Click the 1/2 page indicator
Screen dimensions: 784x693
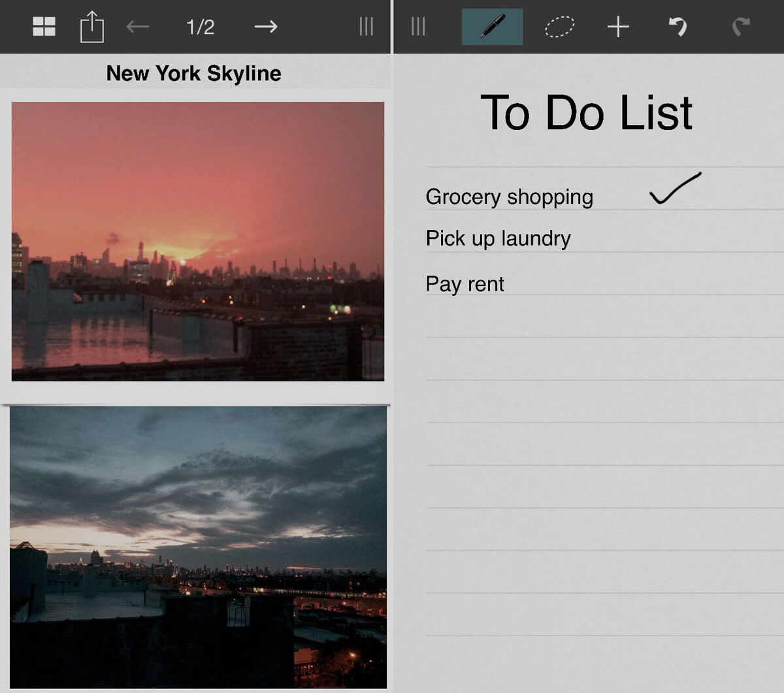200,27
